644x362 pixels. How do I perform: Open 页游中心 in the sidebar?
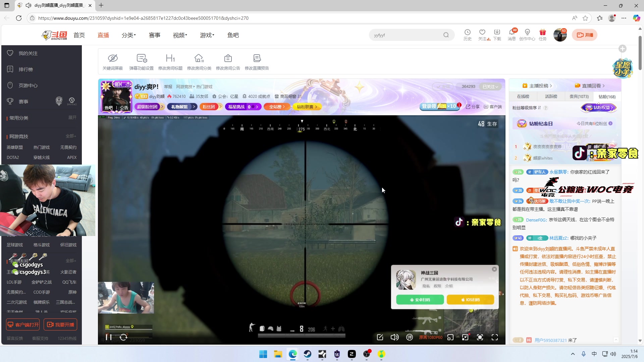28,85
